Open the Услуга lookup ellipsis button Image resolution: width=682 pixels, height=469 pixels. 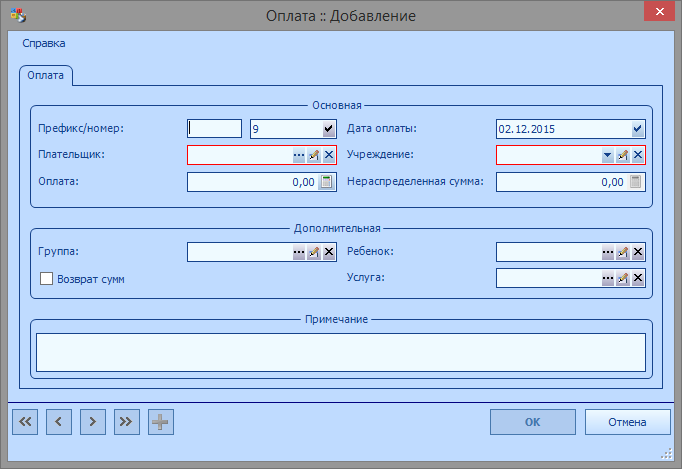tap(608, 278)
